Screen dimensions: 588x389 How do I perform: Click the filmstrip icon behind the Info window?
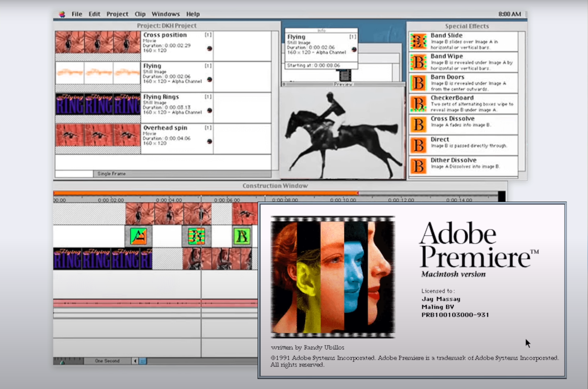point(345,75)
